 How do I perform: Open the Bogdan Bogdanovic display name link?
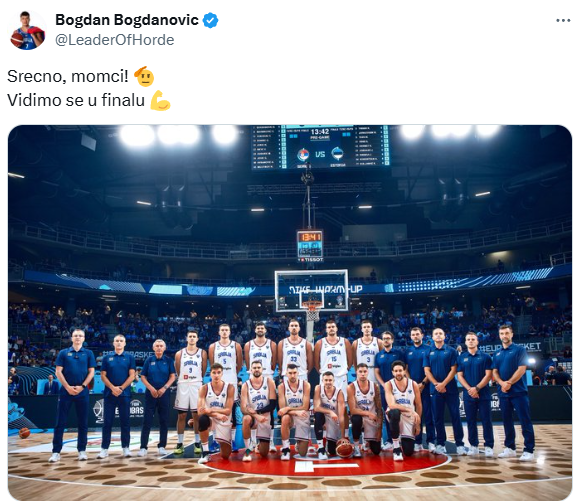coord(127,20)
